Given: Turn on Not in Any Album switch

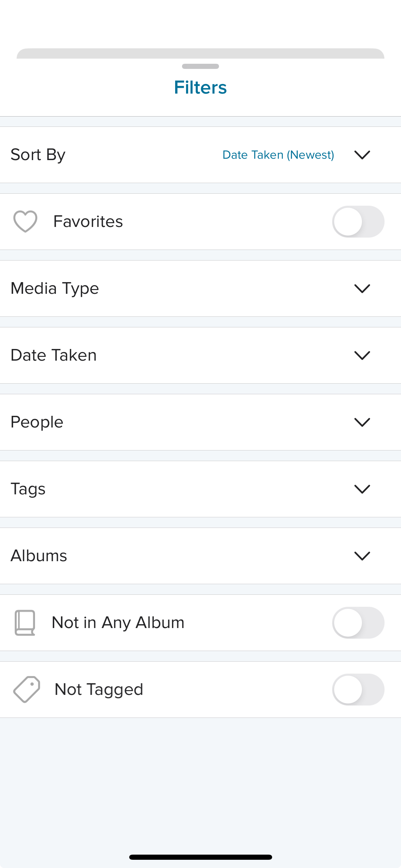Looking at the screenshot, I should click(358, 623).
